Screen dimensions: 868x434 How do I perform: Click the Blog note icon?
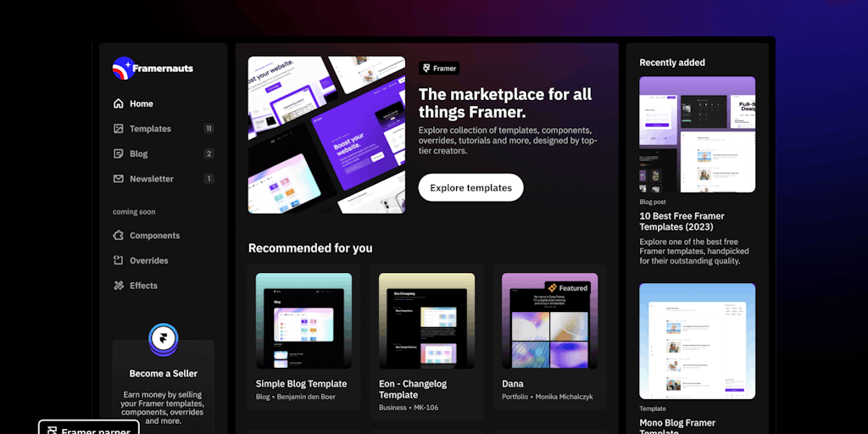pos(119,154)
